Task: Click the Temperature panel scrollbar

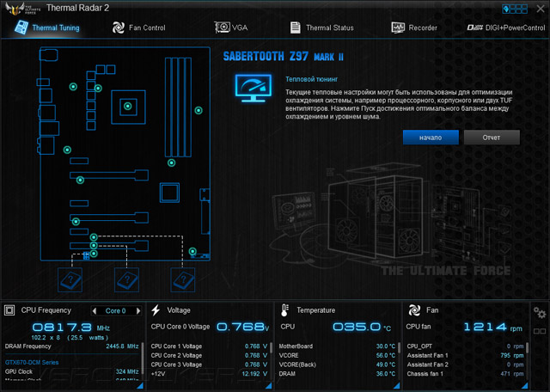Action: click(399, 348)
